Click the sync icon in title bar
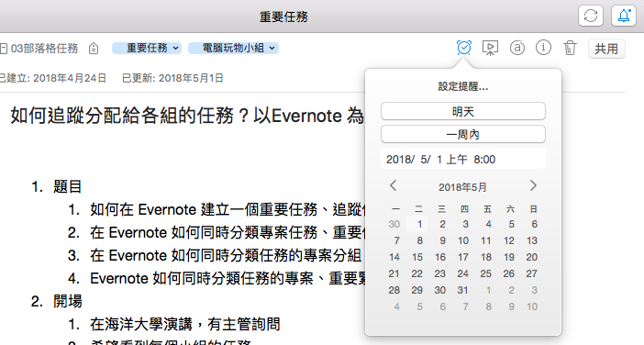 click(591, 16)
